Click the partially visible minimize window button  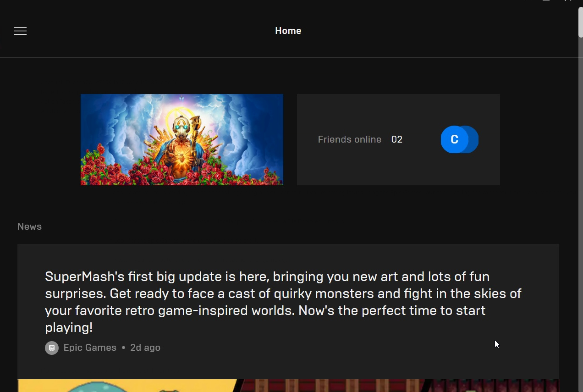[x=546, y=1]
